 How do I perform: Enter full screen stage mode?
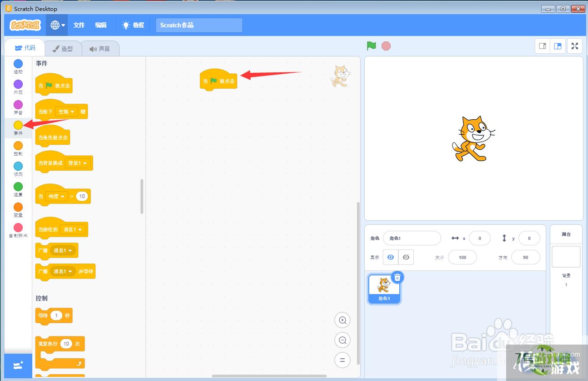575,46
